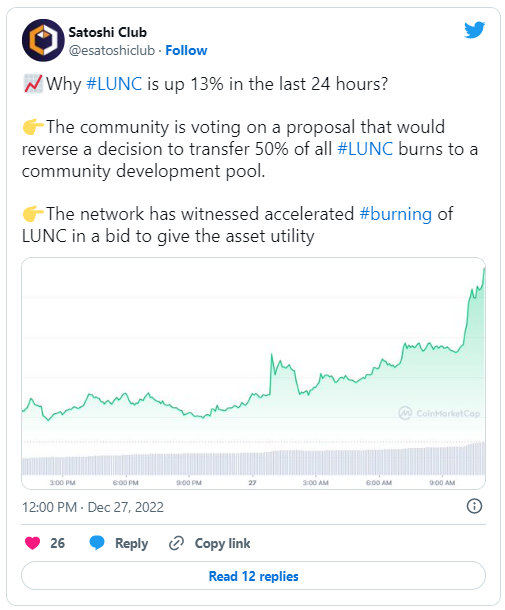Open the tweet info circle icon
The width and height of the screenshot is (505, 610).
pyautogui.click(x=474, y=506)
